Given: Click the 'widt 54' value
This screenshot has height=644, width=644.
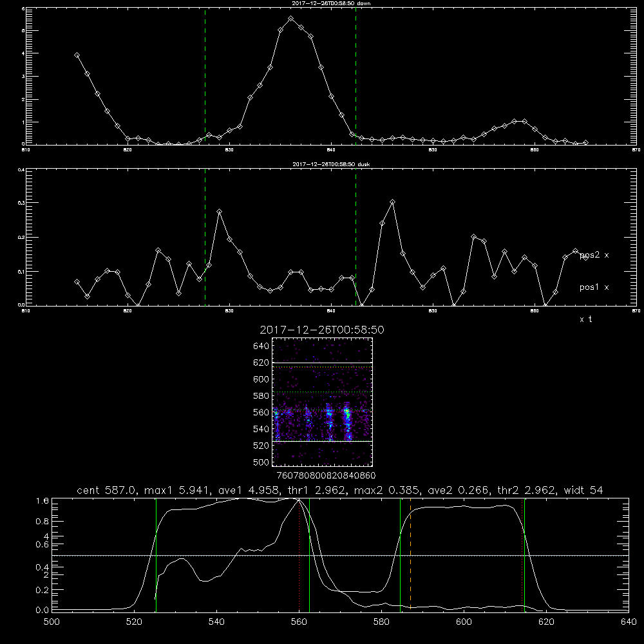Looking at the screenshot, I should click(583, 490).
